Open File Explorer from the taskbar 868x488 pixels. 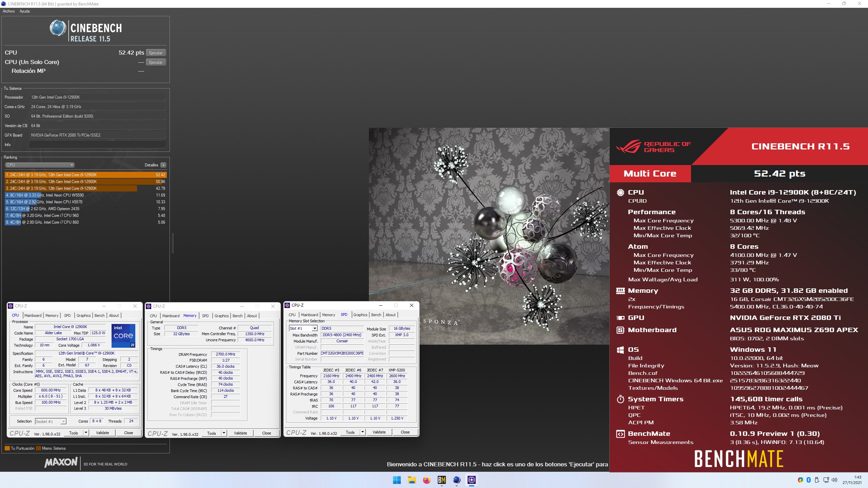pyautogui.click(x=412, y=480)
